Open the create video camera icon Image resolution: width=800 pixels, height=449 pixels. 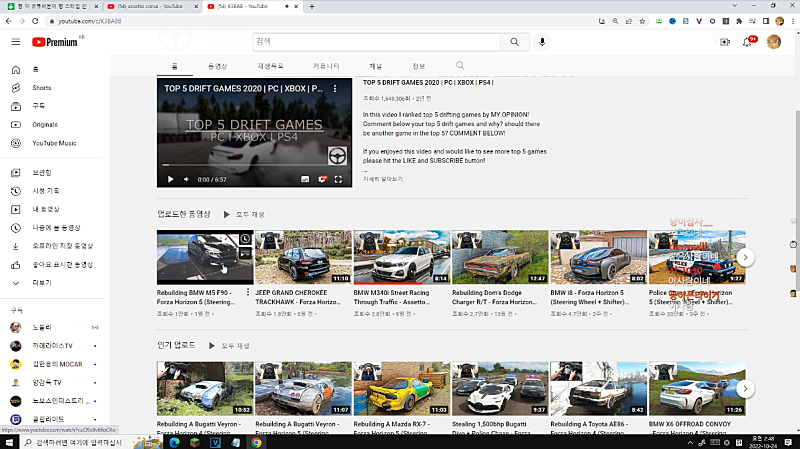point(725,42)
